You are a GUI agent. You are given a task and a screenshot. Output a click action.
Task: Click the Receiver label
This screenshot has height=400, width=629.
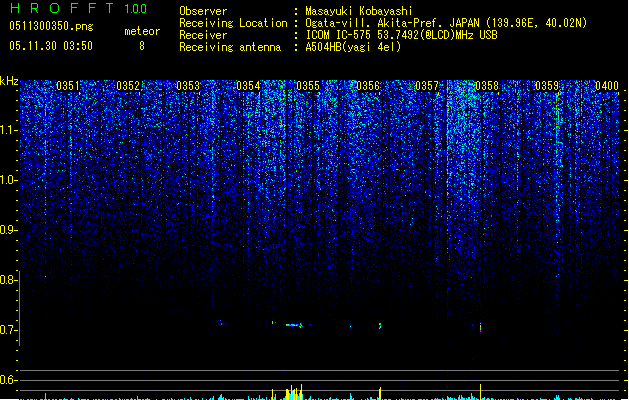tap(203, 35)
